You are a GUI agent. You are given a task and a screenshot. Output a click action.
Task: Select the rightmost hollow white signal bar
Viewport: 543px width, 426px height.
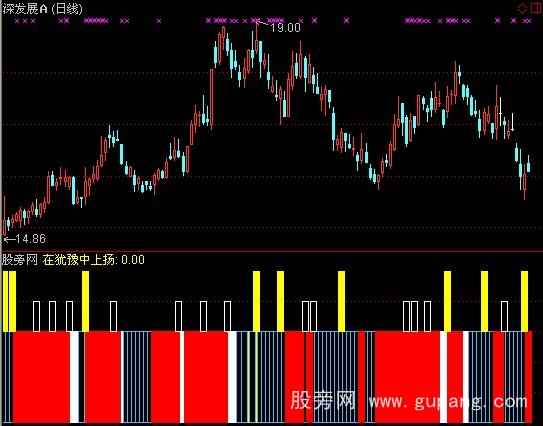(x=505, y=317)
